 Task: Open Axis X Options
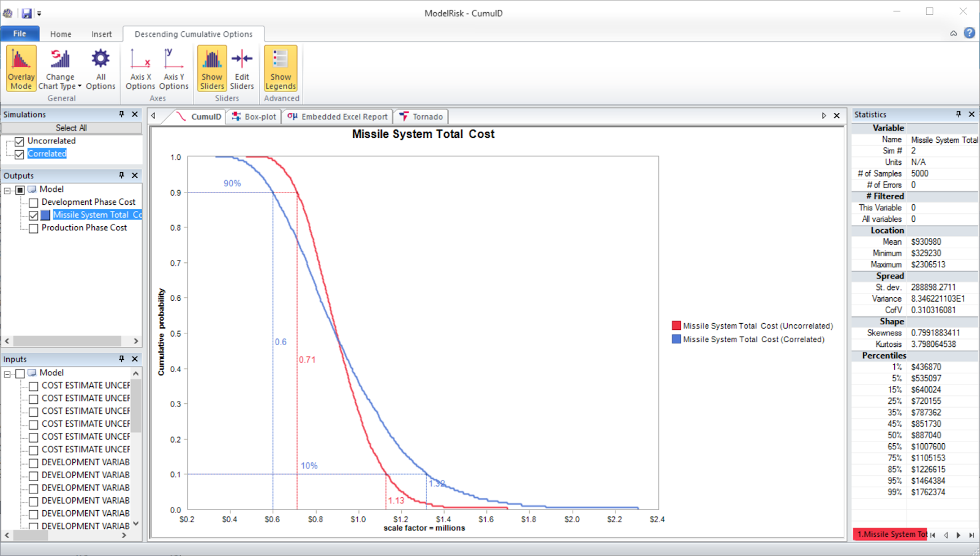pos(140,67)
